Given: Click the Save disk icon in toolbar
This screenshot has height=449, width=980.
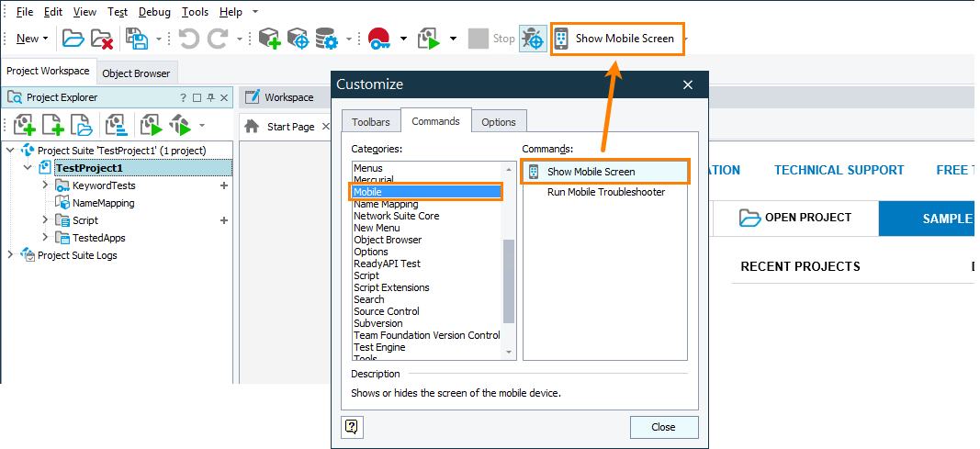Looking at the screenshot, I should [137, 39].
